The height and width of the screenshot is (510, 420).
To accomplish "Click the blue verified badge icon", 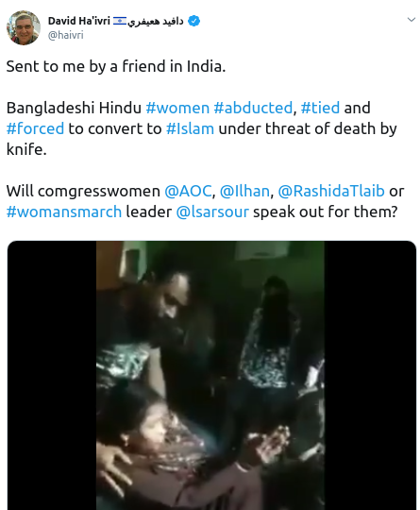I will click(194, 21).
